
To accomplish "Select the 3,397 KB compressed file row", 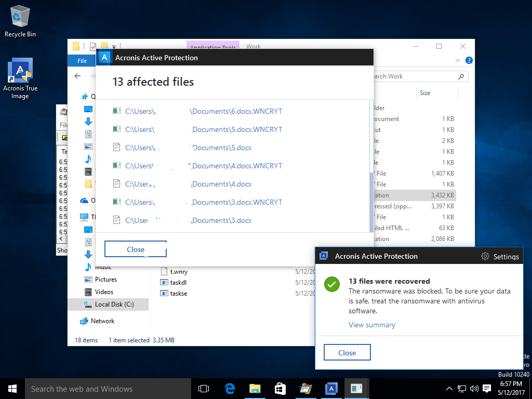I will (414, 206).
